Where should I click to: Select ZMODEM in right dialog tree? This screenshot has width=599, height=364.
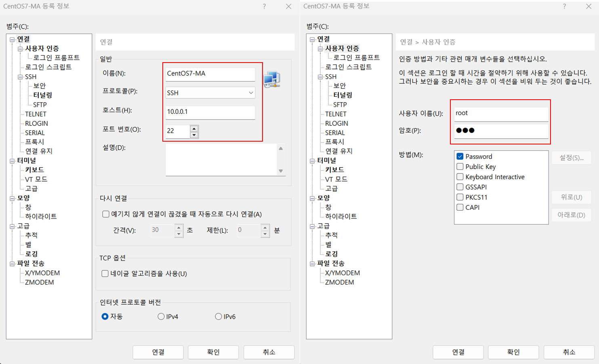[x=340, y=282]
